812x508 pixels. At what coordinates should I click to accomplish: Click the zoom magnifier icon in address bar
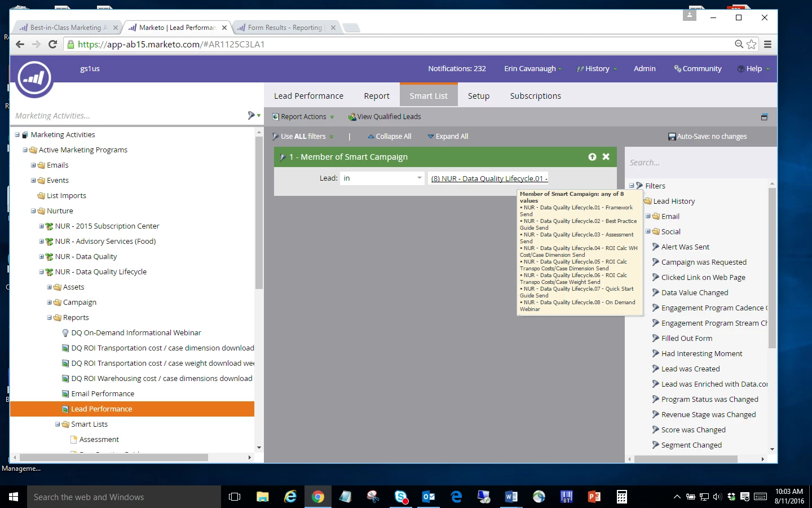tap(739, 44)
